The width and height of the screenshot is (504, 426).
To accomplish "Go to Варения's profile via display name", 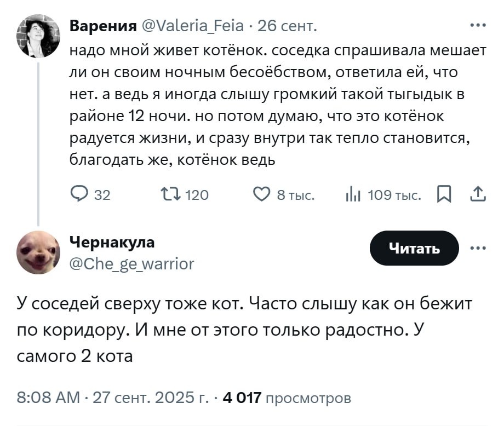I will click(103, 25).
